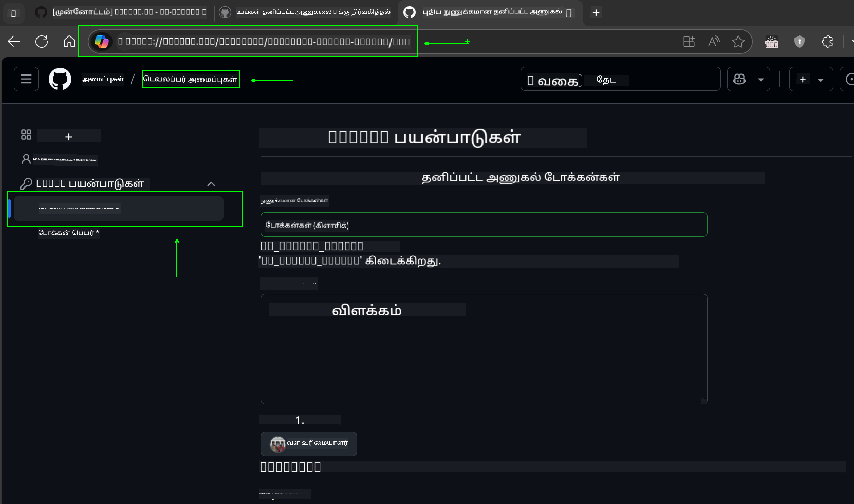Toggle the read aloud icon

click(x=714, y=42)
